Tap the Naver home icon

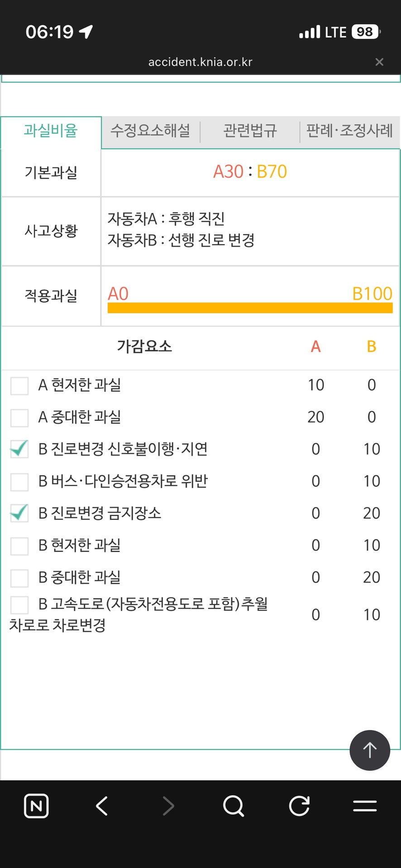36,806
